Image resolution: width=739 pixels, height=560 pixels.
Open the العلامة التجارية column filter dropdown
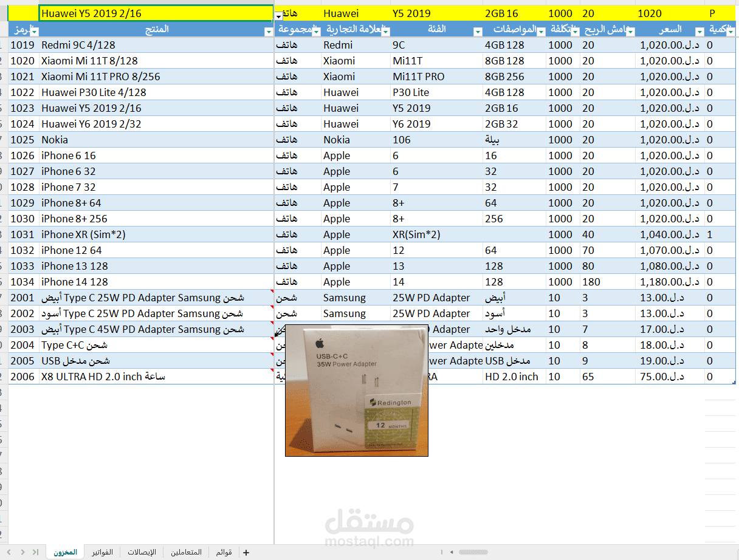[385, 31]
